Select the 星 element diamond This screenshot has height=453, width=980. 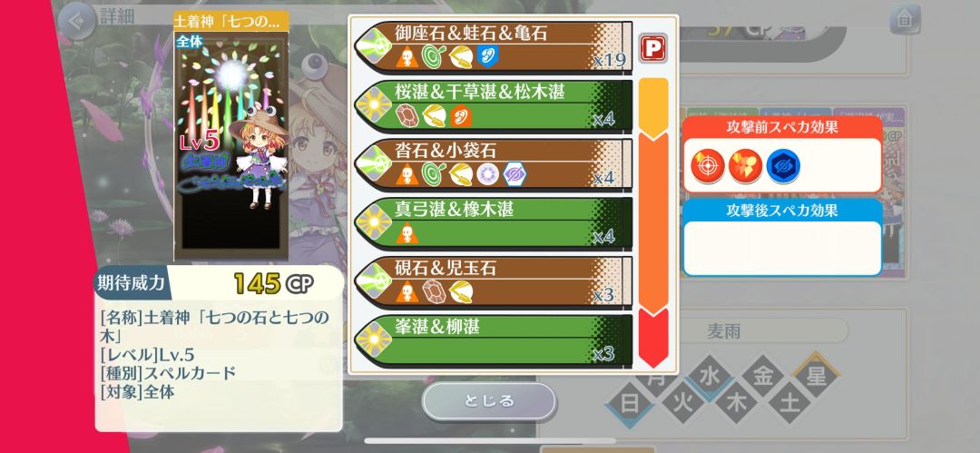(817, 376)
